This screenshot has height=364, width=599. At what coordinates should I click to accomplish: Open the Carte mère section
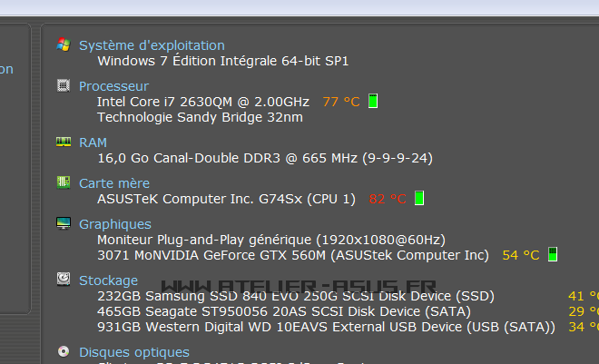tap(114, 183)
